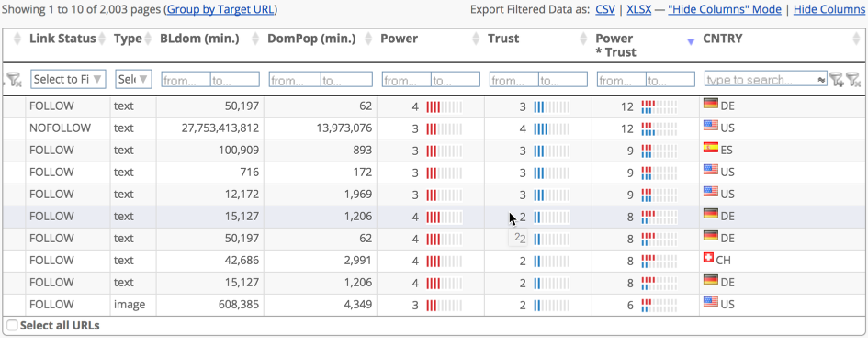Screen dimensions: 868x346
Task: Click the Type column sort arrows
Action: 147,39
